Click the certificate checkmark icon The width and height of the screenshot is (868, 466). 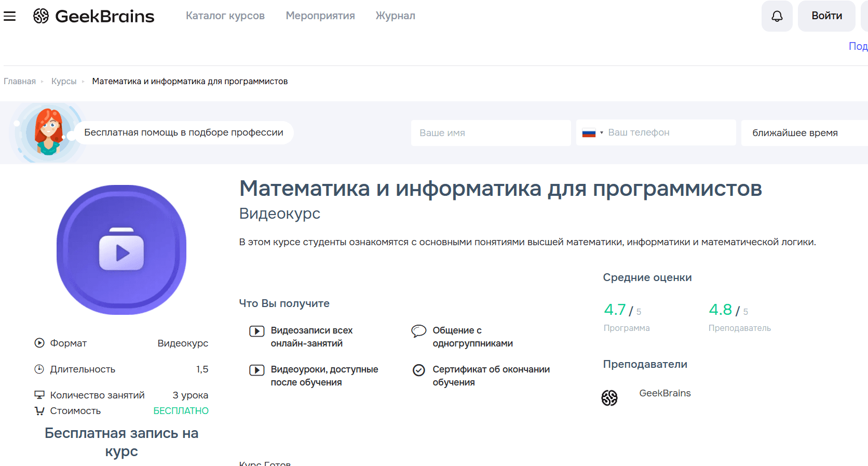[418, 370]
